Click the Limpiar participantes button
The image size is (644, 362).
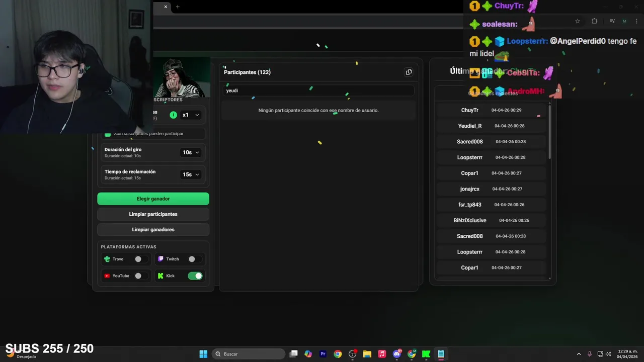coord(153,214)
